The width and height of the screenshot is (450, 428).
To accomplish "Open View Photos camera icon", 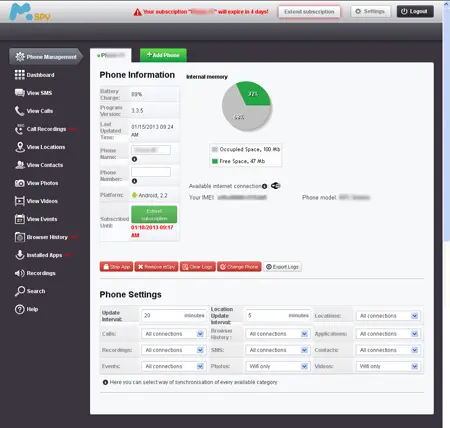I will click(20, 183).
